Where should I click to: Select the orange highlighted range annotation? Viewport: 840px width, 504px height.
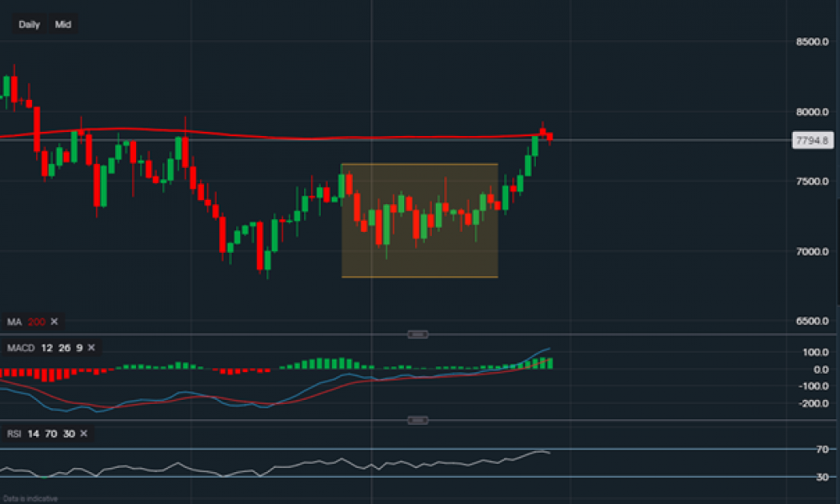419,220
